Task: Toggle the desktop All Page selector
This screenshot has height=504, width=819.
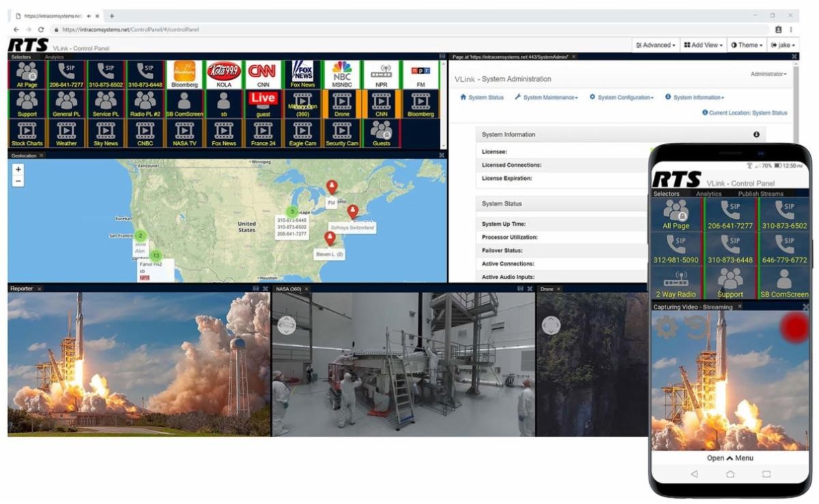Action: coord(27,74)
